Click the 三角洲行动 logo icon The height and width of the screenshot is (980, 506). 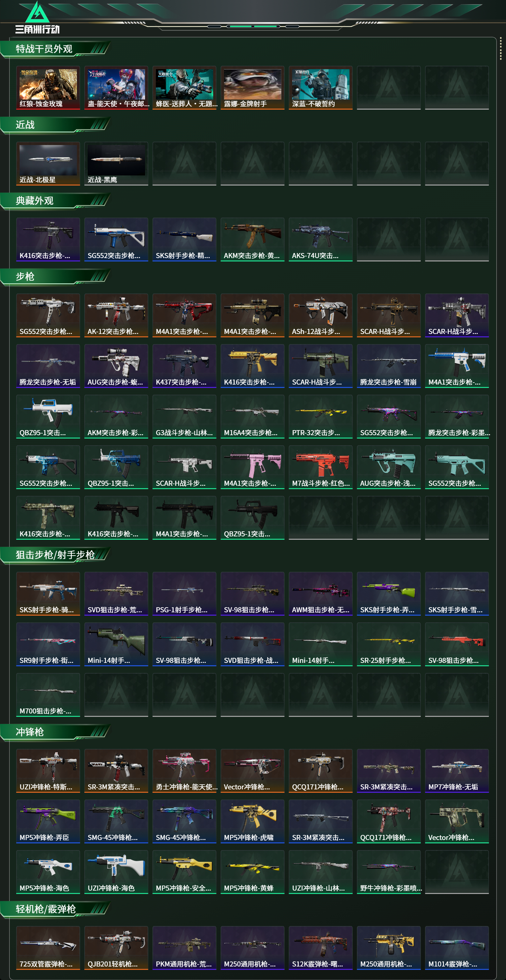pyautogui.click(x=37, y=18)
